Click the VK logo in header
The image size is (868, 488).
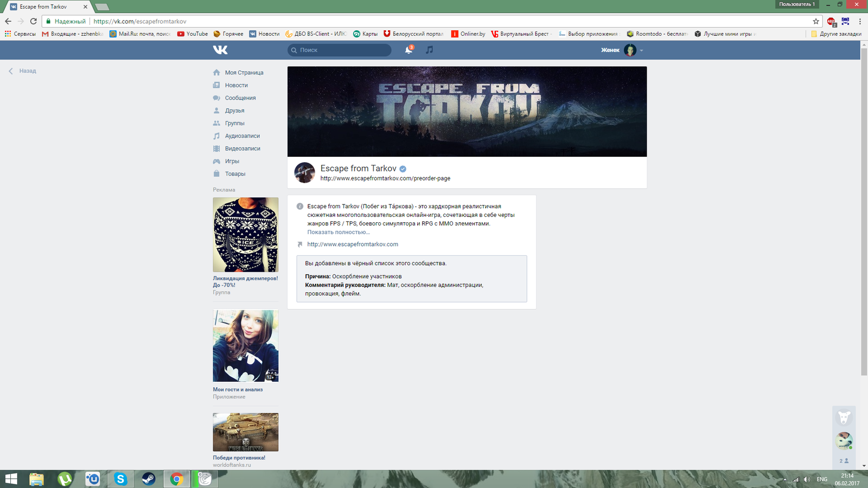click(x=220, y=50)
